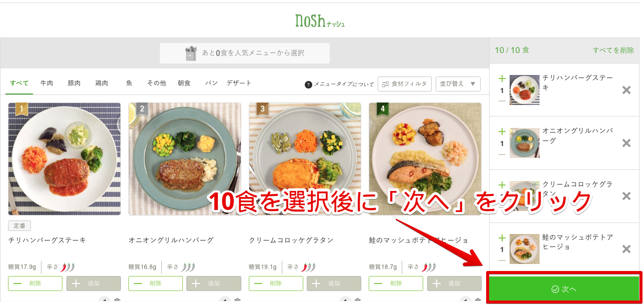644x305 pixels.
Task: Switch to the 牛肉 category tab
Action: click(47, 83)
